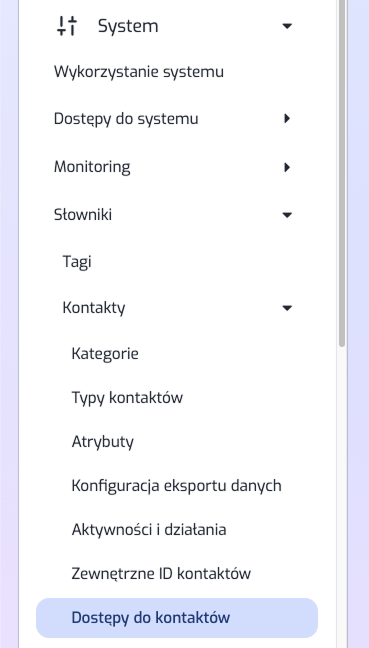The image size is (369, 648).
Task: Go to Typy kontaktów
Action: click(x=127, y=398)
